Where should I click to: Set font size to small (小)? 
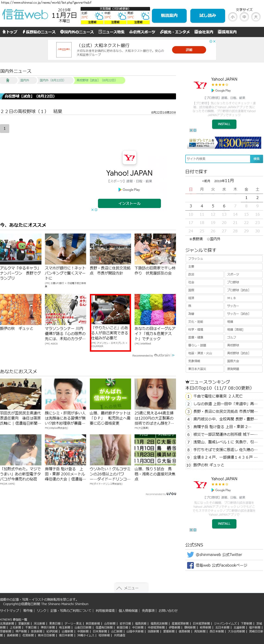[x=233, y=17]
